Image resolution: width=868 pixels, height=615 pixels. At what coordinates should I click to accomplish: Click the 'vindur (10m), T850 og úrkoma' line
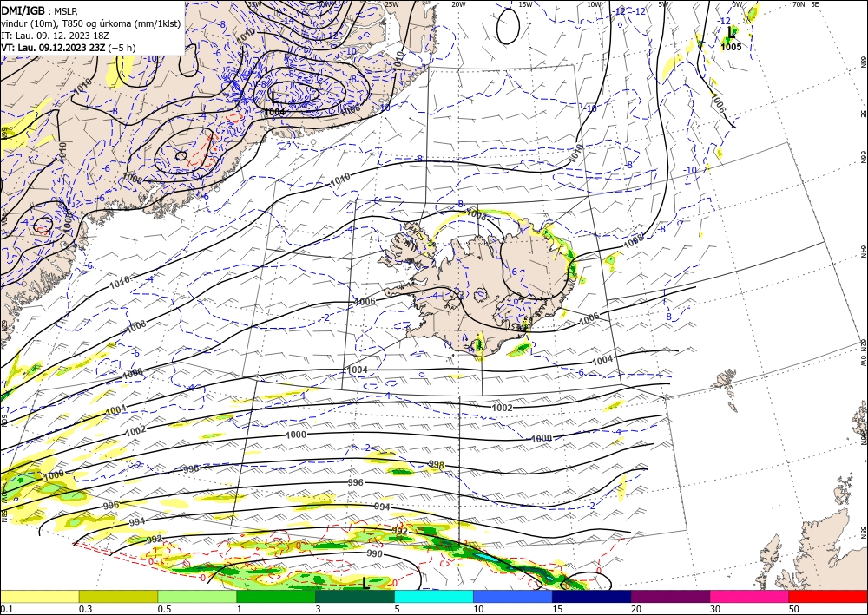pos(91,23)
